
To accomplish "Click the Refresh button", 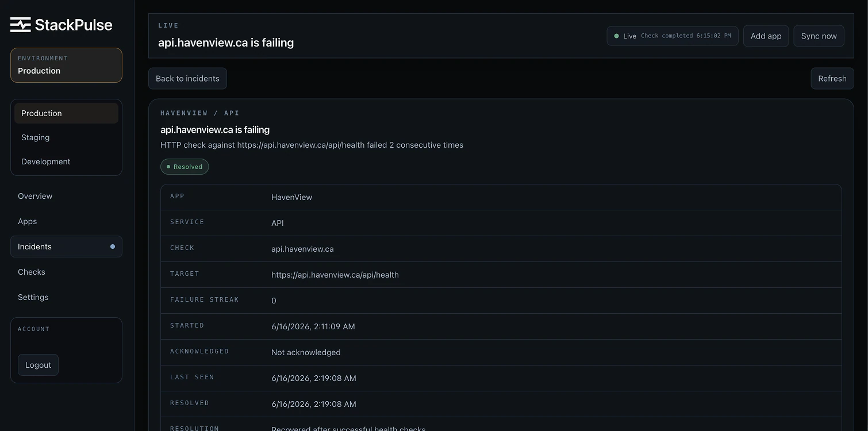I will tap(832, 79).
